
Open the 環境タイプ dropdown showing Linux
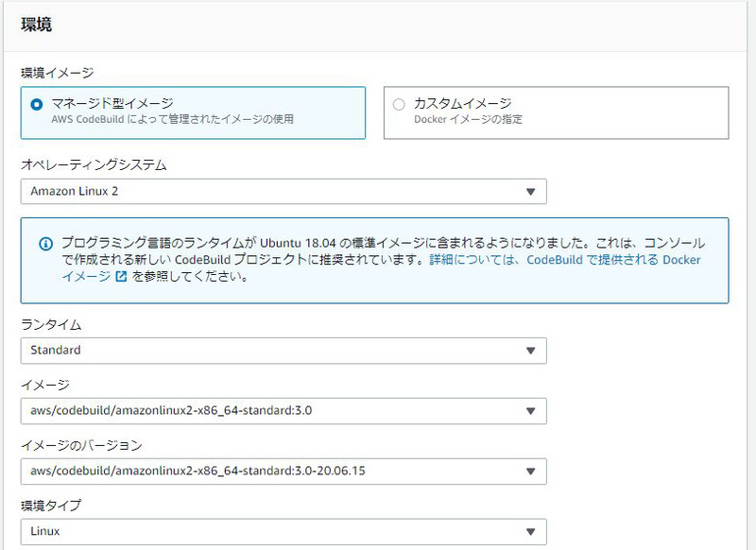click(283, 532)
